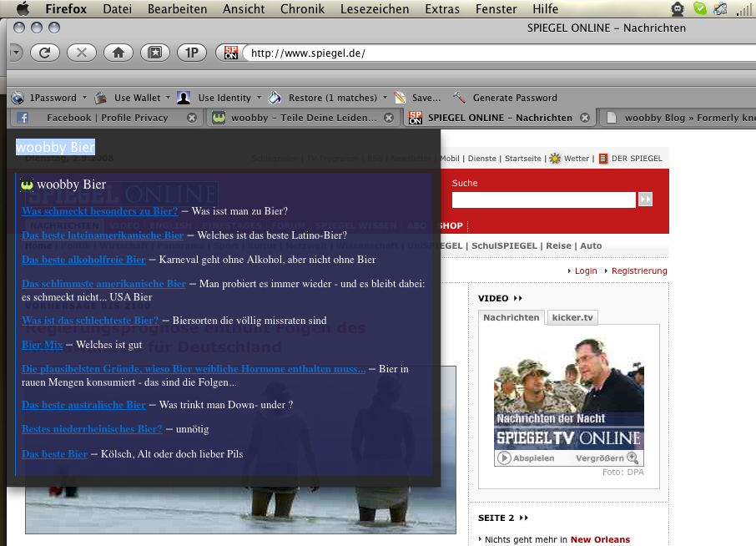This screenshot has height=546, width=756.
Task: Click the Generate Password hammer icon
Action: [459, 98]
